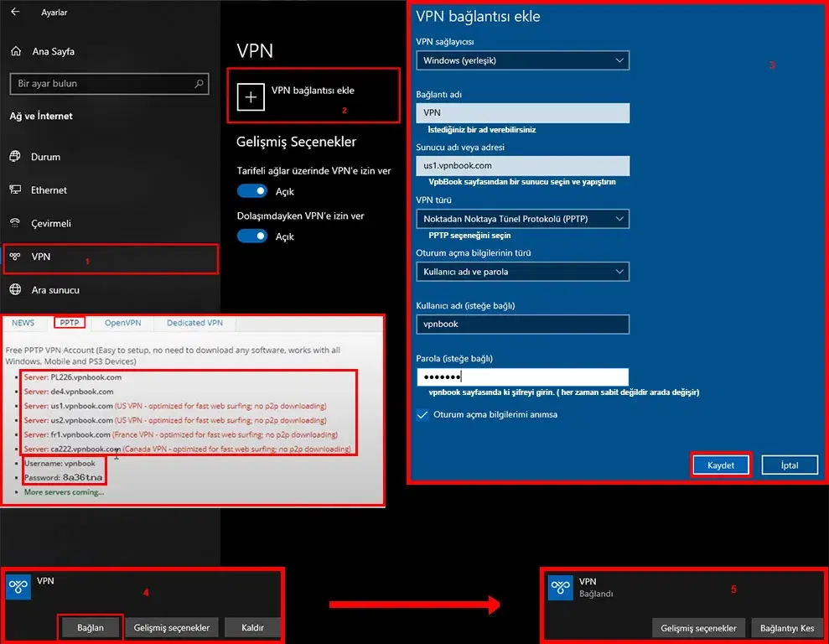
Task: Open Çevirmeli settings in sidebar
Action: (x=110, y=223)
